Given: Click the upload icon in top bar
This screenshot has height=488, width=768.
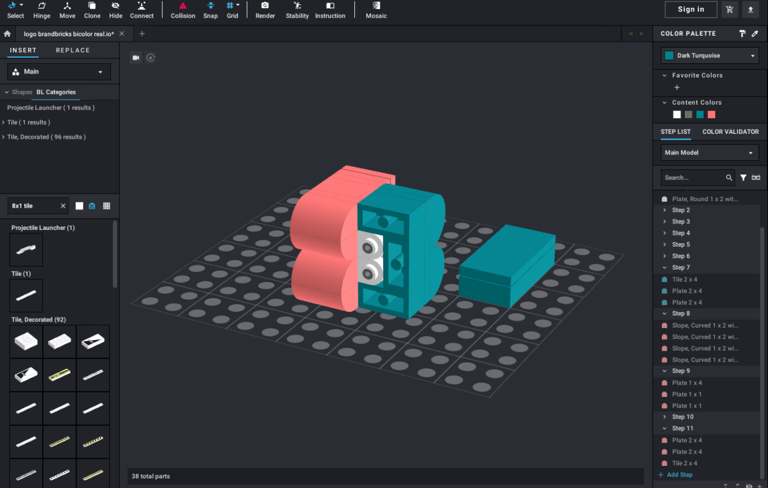Looking at the screenshot, I should [750, 9].
